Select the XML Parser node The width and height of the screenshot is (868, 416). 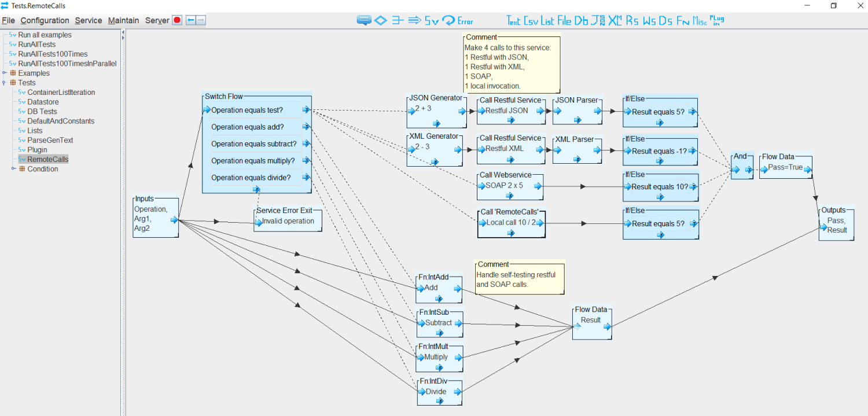coord(577,150)
